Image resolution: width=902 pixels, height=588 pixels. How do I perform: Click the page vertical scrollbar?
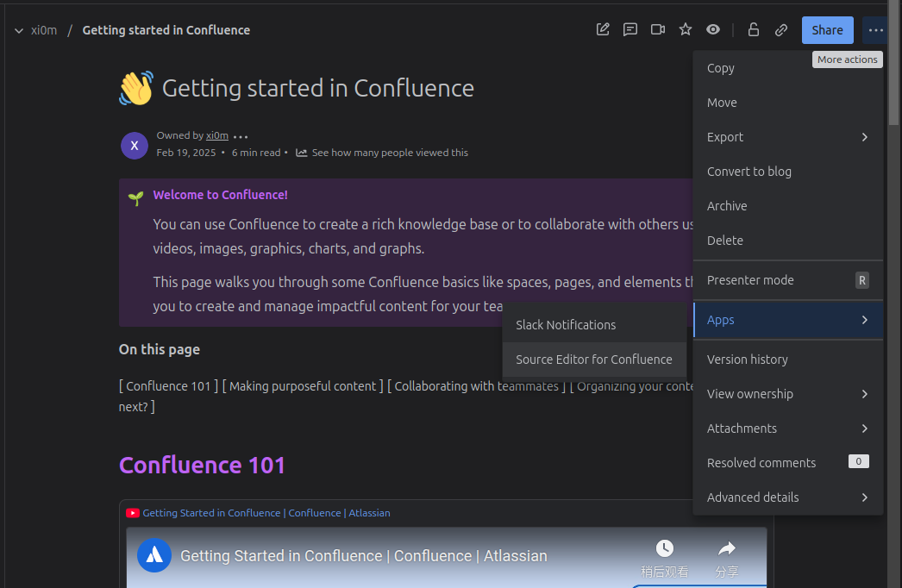(x=893, y=63)
